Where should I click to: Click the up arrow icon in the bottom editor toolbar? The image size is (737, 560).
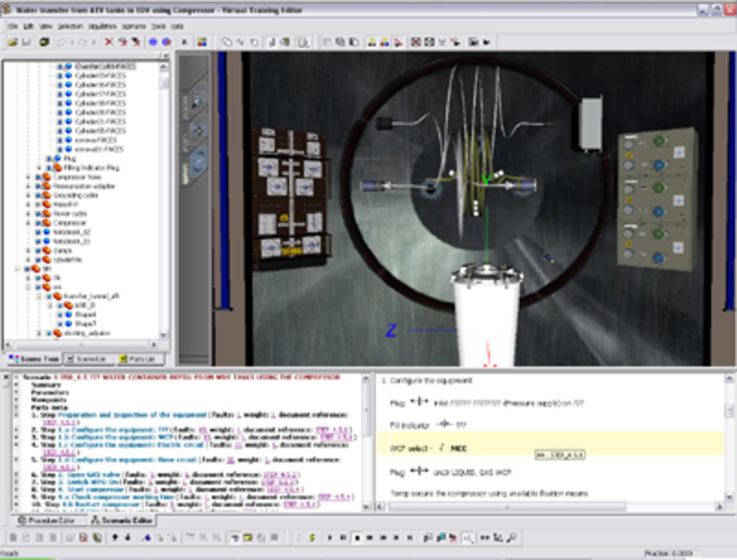[115, 537]
